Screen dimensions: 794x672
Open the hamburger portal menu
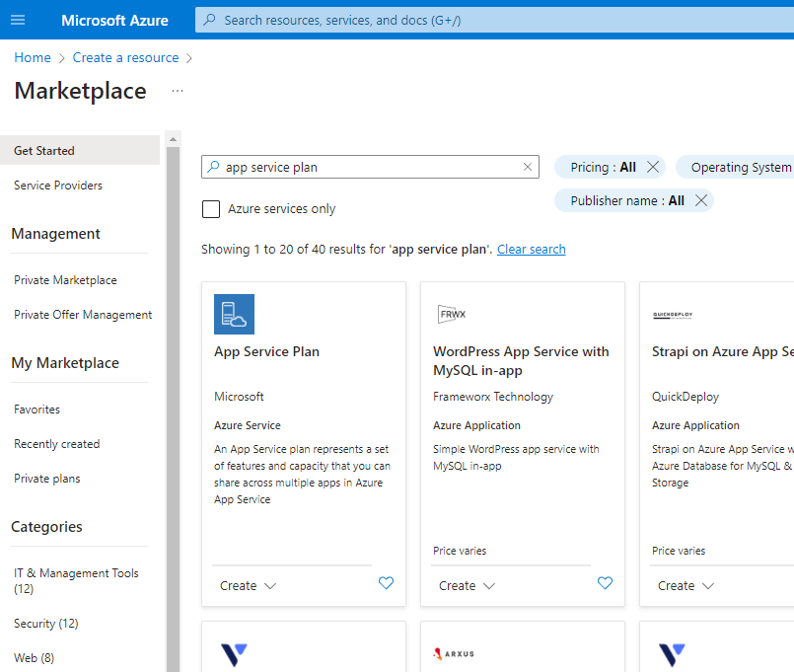tap(18, 20)
